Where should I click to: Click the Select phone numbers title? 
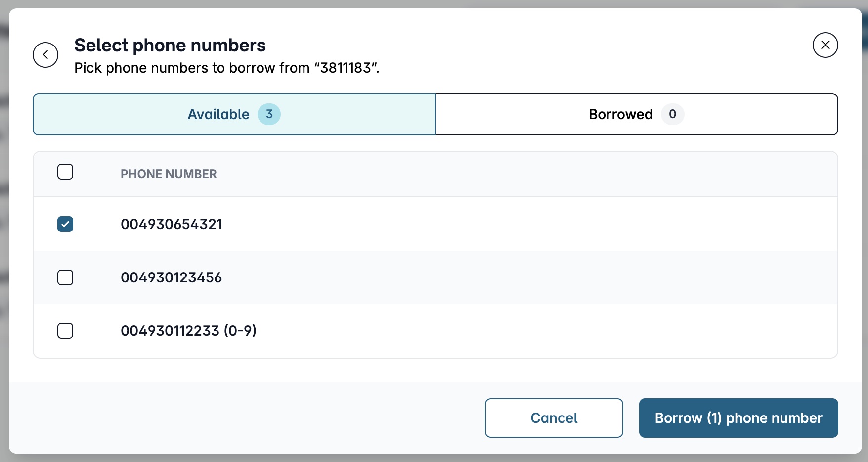pos(170,45)
